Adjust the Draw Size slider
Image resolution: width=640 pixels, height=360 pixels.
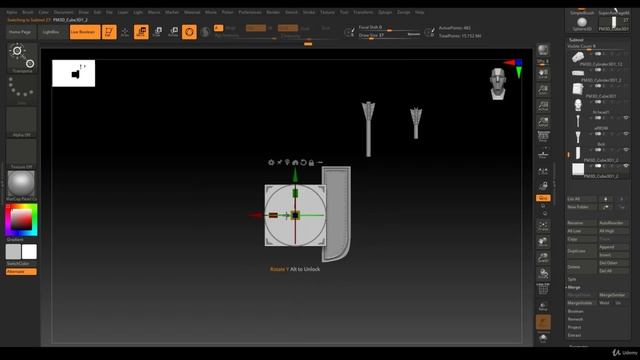pyautogui.click(x=389, y=35)
